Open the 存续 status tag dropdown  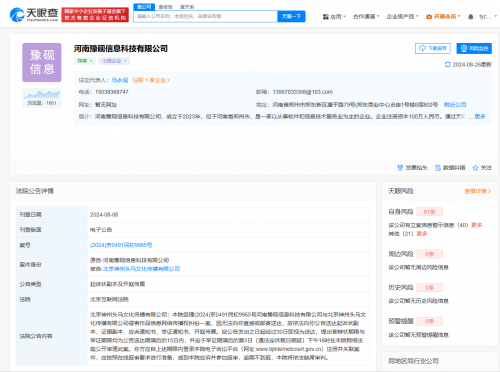coord(85,61)
